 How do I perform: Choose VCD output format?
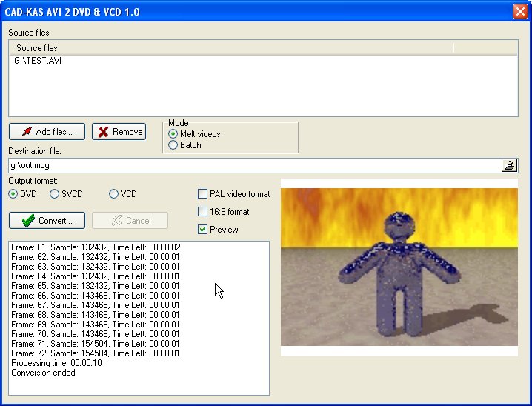tap(114, 194)
